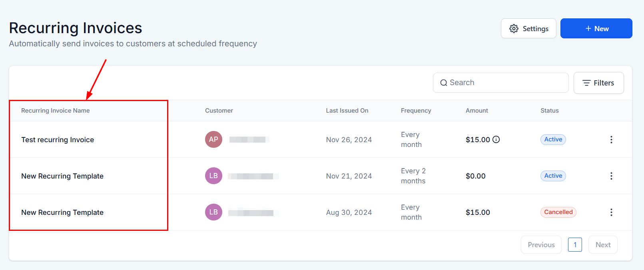Viewport: 644px width, 270px height.
Task: Click the Last Issued On column header
Action: pos(347,111)
